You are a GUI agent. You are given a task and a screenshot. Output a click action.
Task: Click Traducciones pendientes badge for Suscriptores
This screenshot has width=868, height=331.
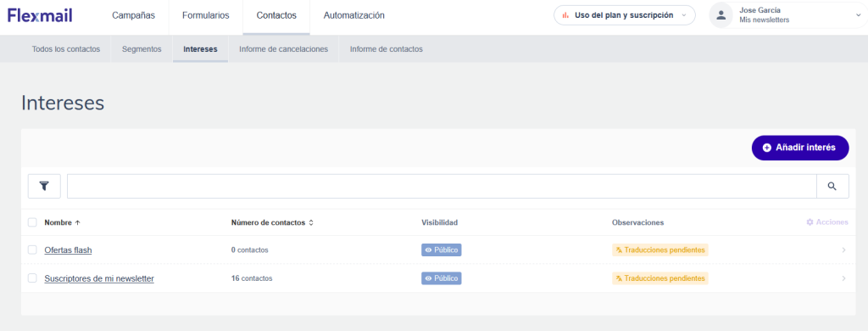coord(659,278)
